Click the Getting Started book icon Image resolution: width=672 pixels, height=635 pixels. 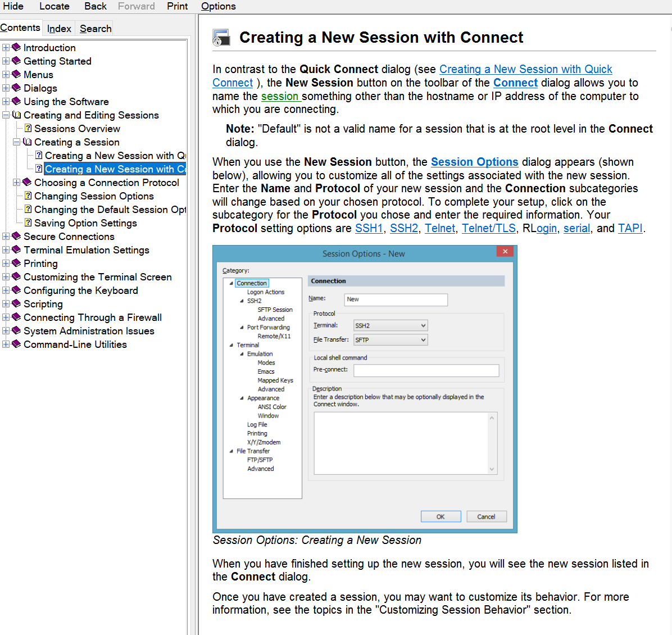16,61
